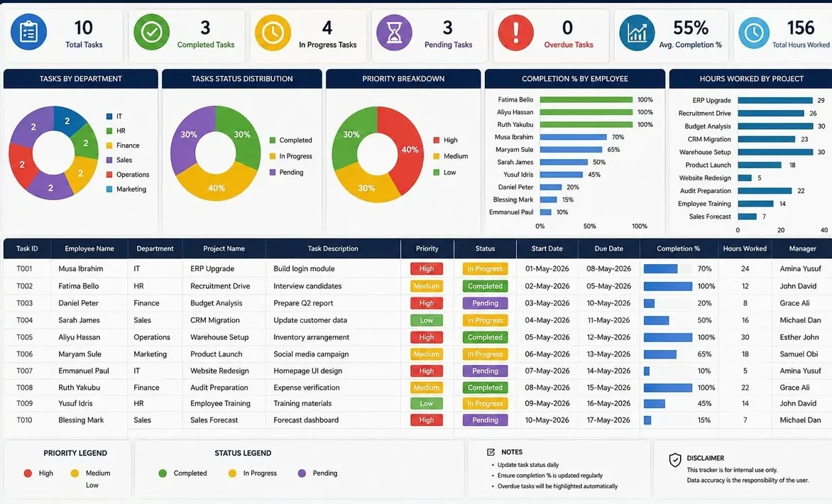This screenshot has height=504, width=832.
Task: Click the Pending legend swatch in status chart
Action: pyautogui.click(x=273, y=172)
